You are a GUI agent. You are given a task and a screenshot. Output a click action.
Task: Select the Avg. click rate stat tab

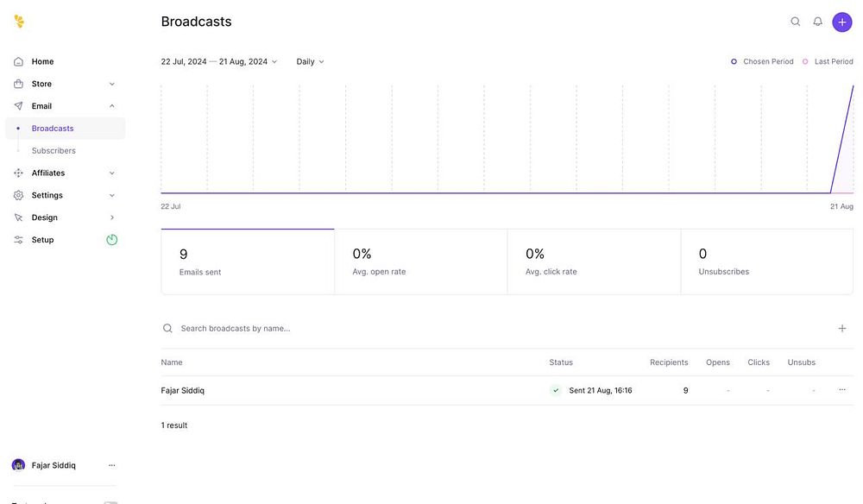pos(594,261)
